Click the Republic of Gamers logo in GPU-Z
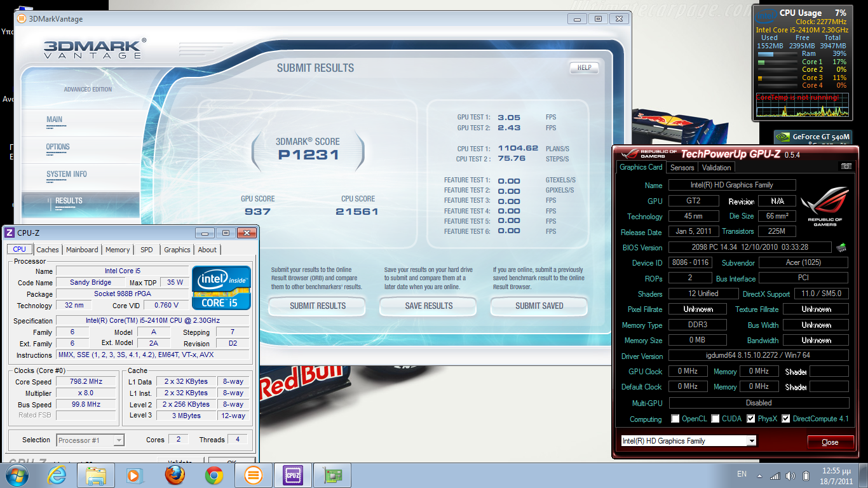This screenshot has width=868, height=488. (x=824, y=207)
